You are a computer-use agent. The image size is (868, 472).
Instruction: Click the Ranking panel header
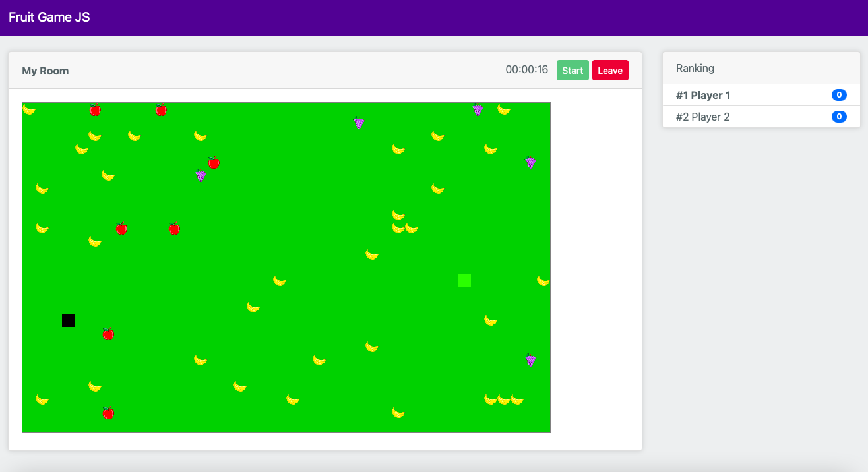point(761,68)
